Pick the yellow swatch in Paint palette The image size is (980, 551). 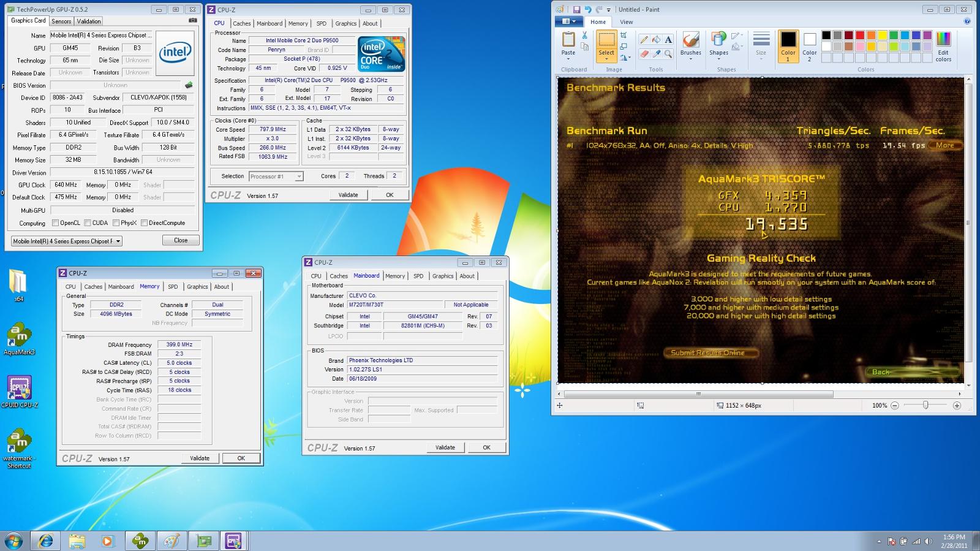click(x=883, y=36)
